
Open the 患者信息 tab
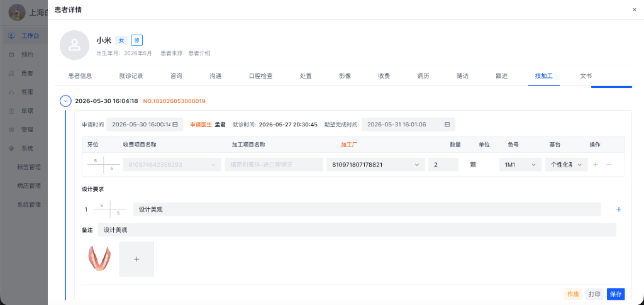[x=80, y=76]
